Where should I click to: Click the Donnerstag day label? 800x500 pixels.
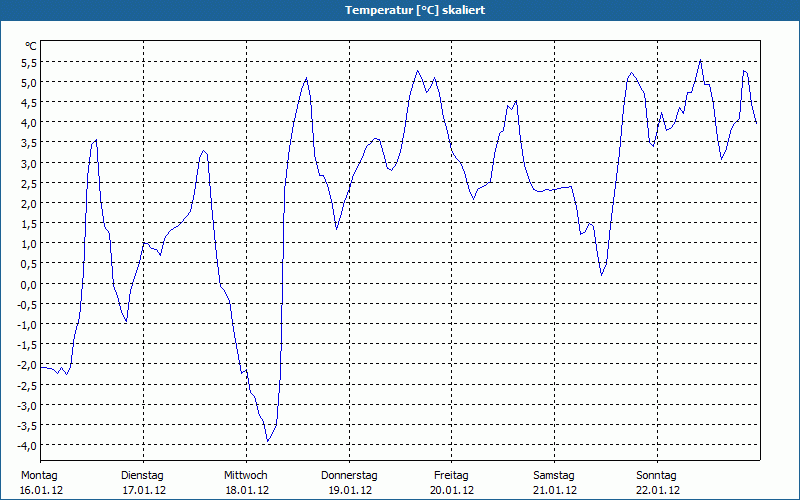[349, 476]
